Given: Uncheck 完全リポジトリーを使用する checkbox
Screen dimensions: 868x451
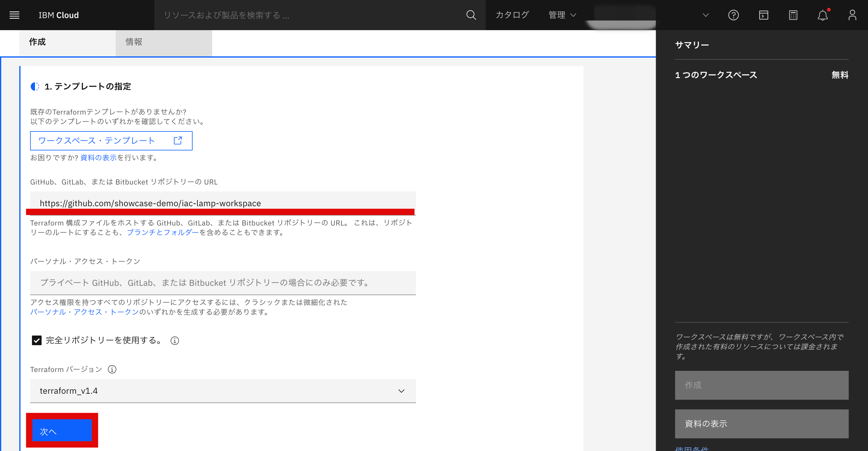Looking at the screenshot, I should 36,340.
